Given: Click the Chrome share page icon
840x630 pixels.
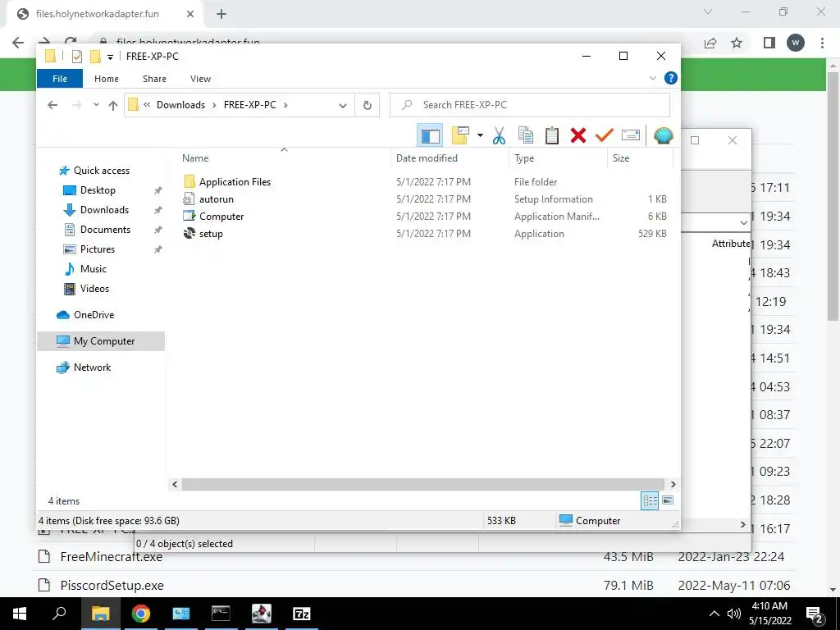Looking at the screenshot, I should 710,43.
